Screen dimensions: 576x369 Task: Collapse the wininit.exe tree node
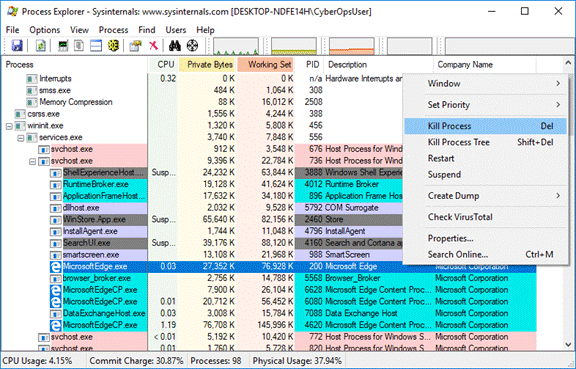point(9,126)
